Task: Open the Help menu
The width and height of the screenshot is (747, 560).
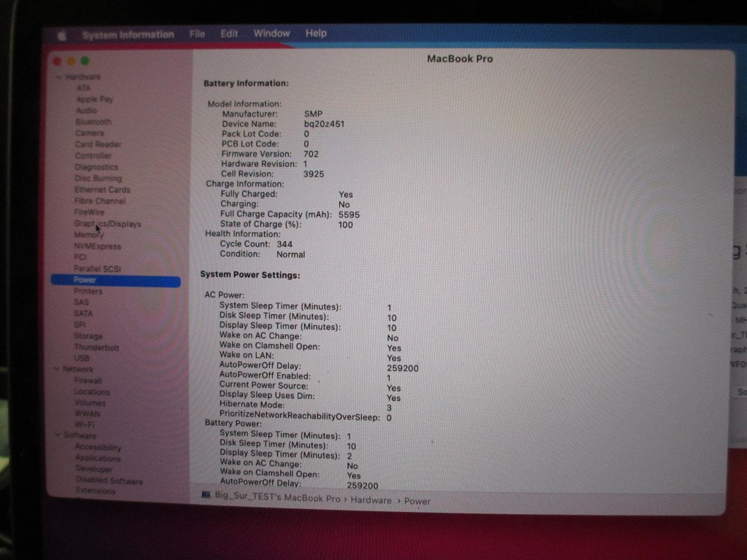Action: [316, 34]
